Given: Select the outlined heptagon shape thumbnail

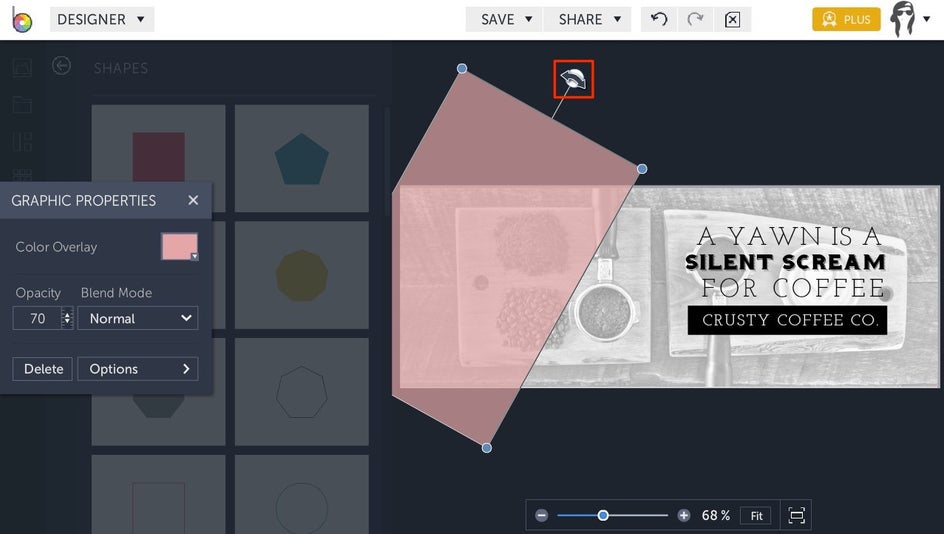Looking at the screenshot, I should 302,392.
